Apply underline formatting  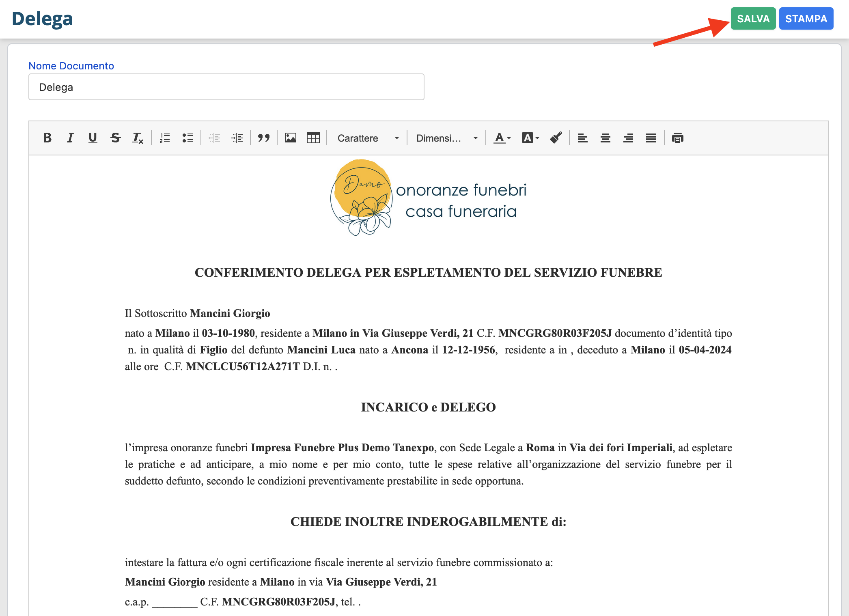coord(93,138)
